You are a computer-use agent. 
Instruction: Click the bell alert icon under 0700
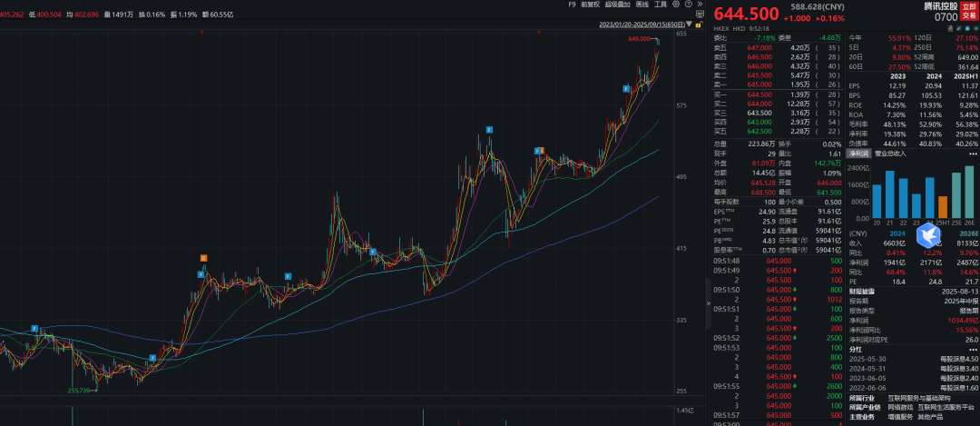[968, 29]
